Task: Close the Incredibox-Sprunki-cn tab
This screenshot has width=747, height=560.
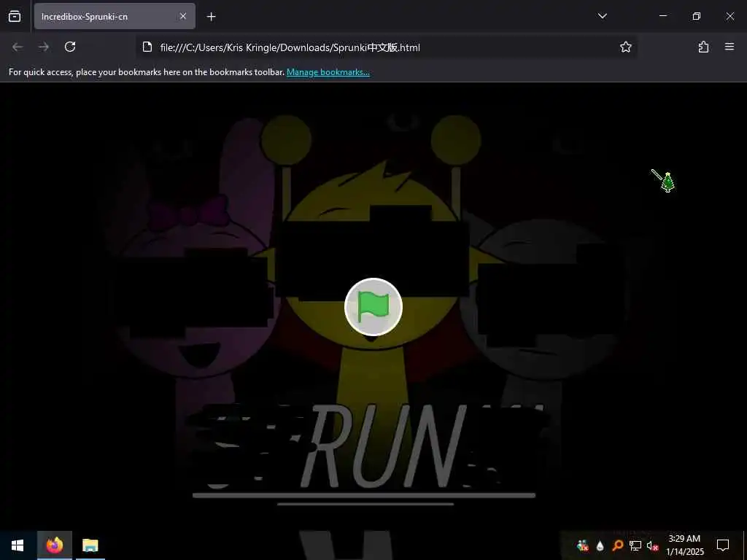Action: [183, 16]
